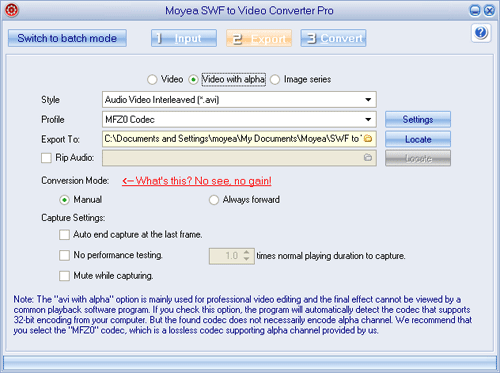The width and height of the screenshot is (500, 373).
Task: Click the Locate button for Export To
Action: click(x=418, y=139)
